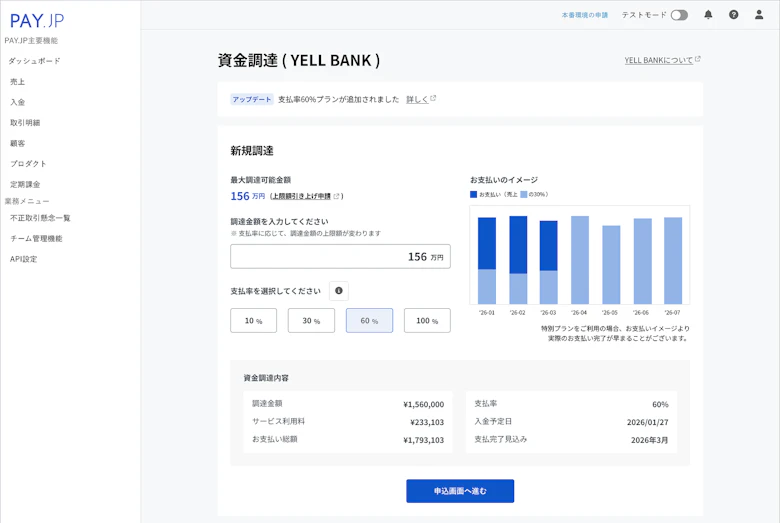Image resolution: width=780 pixels, height=523 pixels.
Task: Select the 100% payment rate option
Action: click(427, 320)
